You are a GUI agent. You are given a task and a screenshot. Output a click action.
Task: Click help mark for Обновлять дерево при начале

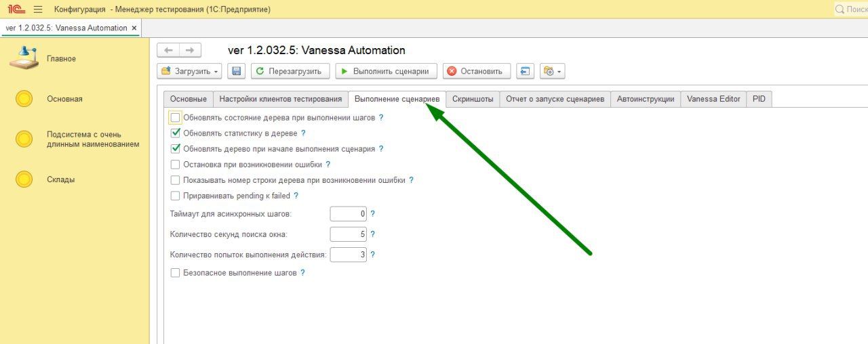[381, 149]
